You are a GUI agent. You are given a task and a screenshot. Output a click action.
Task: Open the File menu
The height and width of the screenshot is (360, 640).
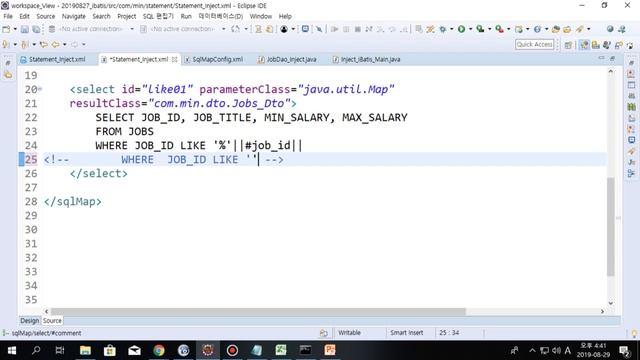click(x=8, y=16)
